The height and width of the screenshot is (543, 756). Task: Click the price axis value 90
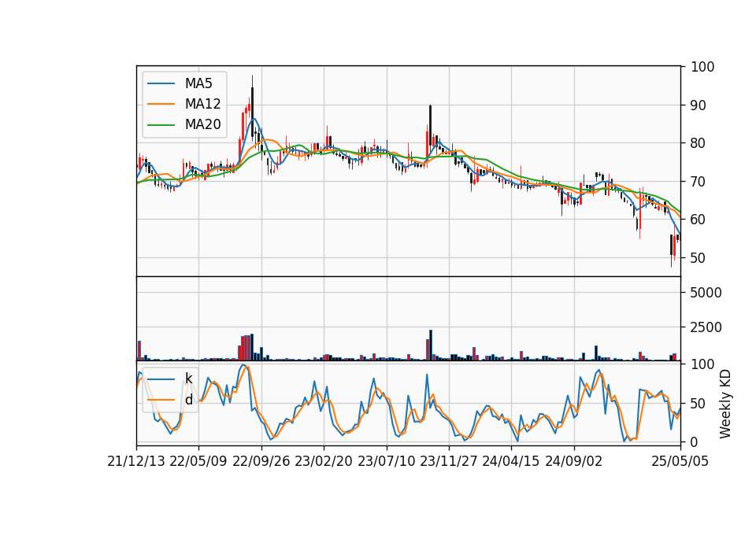point(699,105)
